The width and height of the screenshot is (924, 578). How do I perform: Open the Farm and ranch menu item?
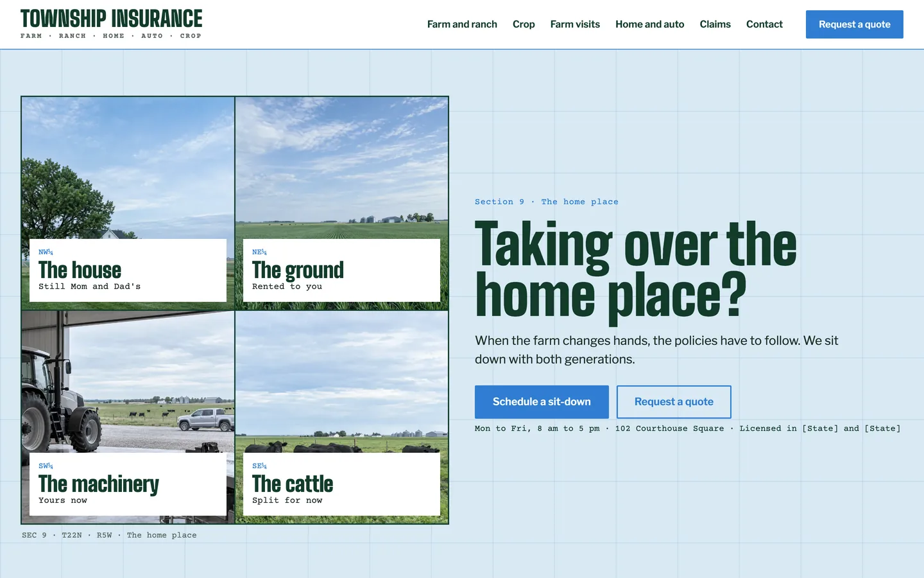point(462,24)
